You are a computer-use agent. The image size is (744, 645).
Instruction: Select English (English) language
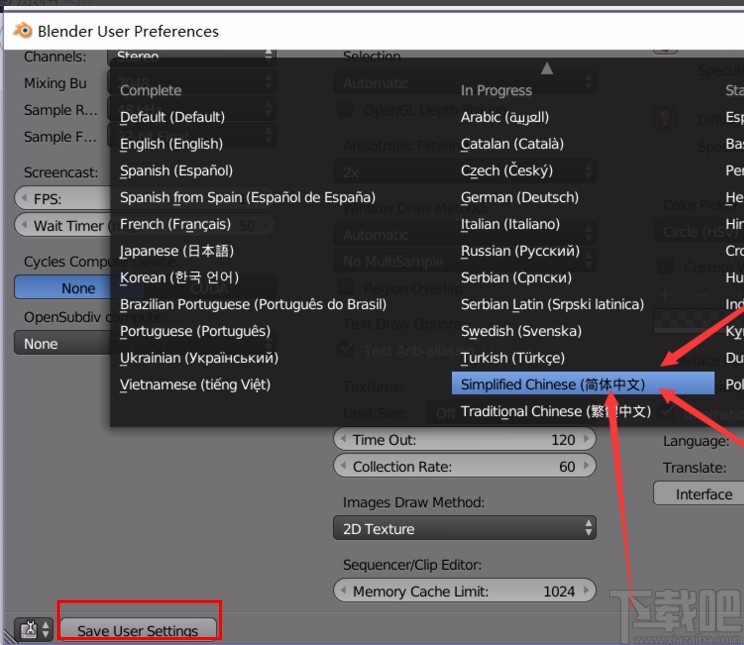click(x=171, y=144)
